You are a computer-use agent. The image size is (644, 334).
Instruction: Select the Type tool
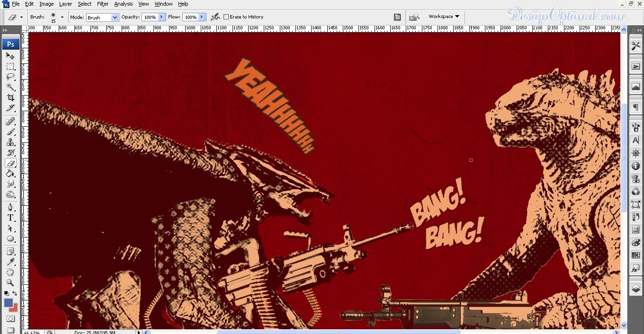[10, 218]
